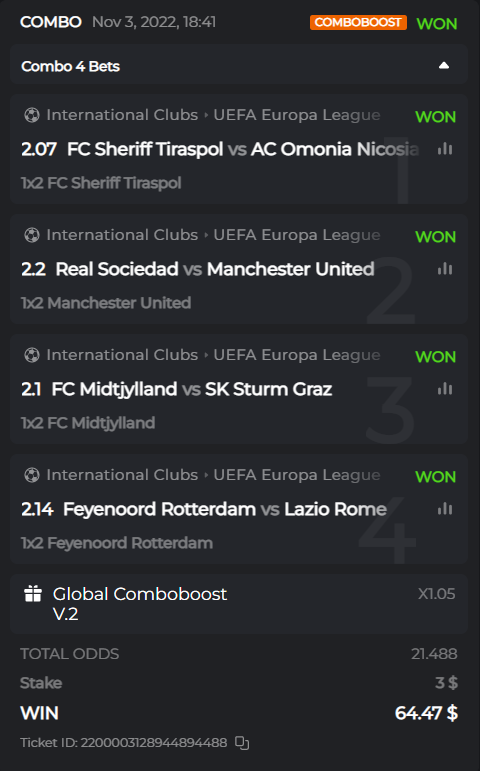Select UEFA Europa League in second bet
Image resolution: width=480 pixels, height=771 pixels.
[x=297, y=235]
